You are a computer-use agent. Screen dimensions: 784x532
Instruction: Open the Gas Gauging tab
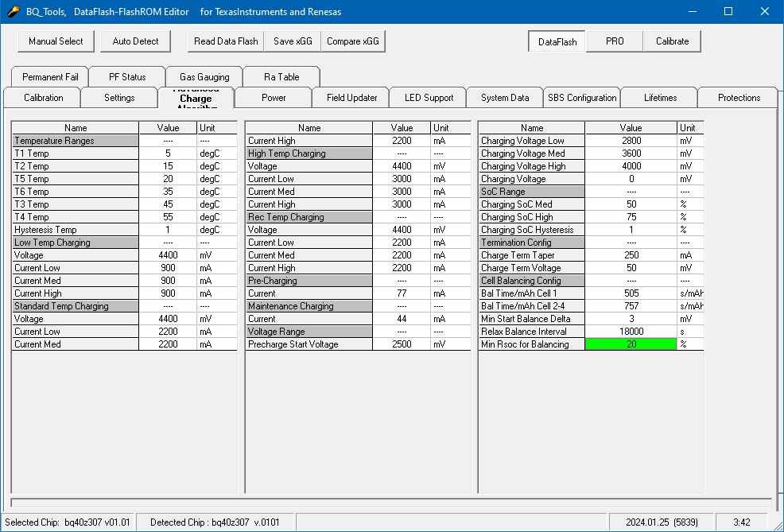[204, 77]
